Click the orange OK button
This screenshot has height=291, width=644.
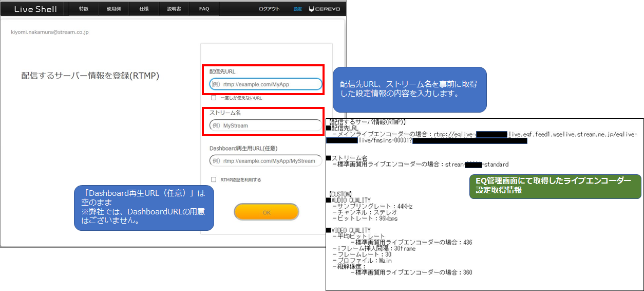[266, 212]
